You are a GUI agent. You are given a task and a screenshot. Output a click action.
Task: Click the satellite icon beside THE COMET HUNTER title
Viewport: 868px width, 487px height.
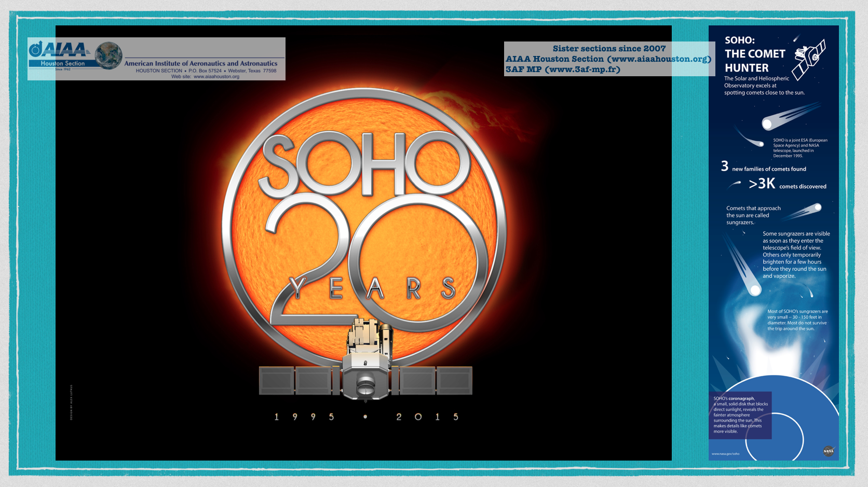click(809, 57)
